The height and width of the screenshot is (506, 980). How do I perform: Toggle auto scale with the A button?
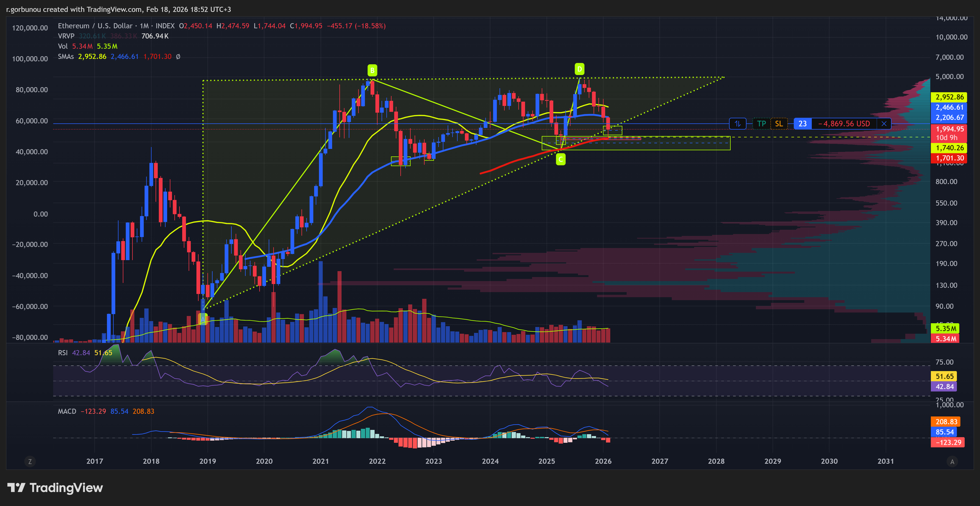952,461
